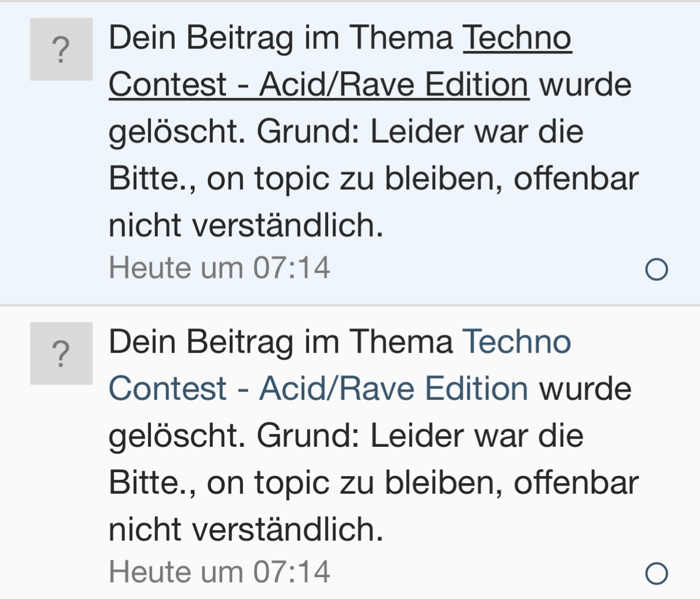Screen dimensions: 700x599
Task: Click "Dein Beitrag im Thema" in top notification
Action: click(x=281, y=38)
